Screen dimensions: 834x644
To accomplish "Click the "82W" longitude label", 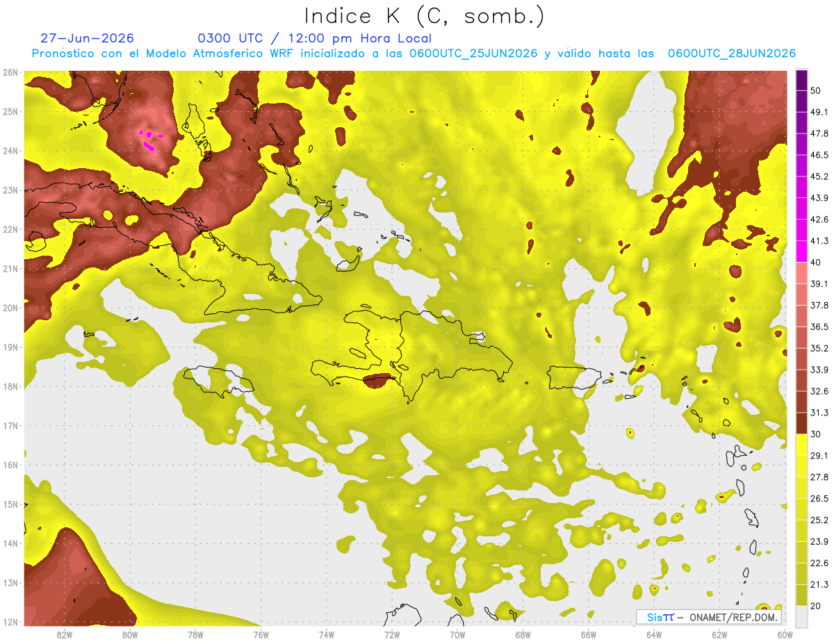I will 65,635.
